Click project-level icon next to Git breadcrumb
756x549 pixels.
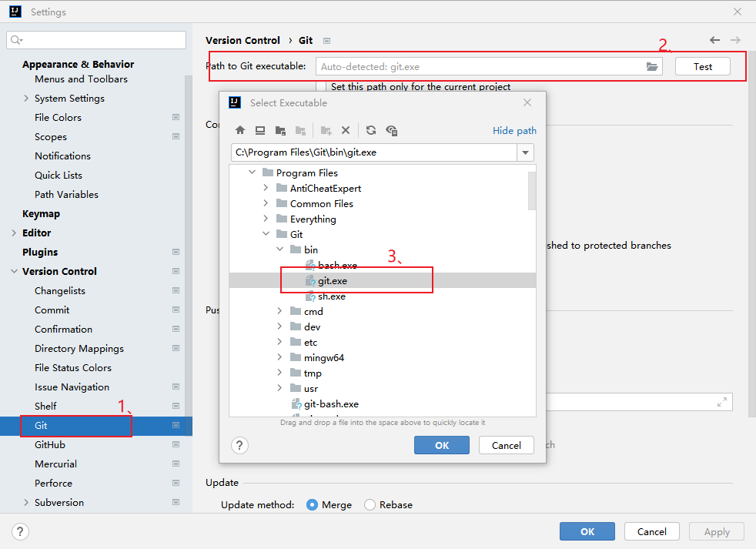click(x=327, y=41)
